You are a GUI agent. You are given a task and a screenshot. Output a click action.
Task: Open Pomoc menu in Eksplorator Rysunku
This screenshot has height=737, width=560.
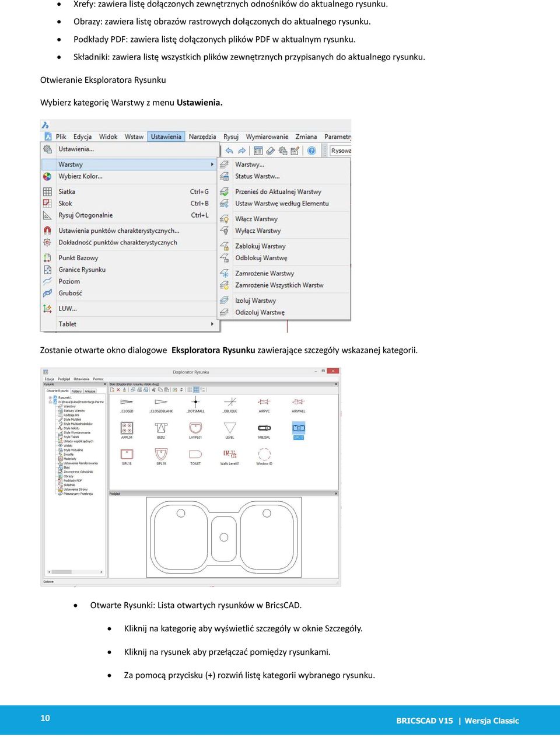[98, 379]
